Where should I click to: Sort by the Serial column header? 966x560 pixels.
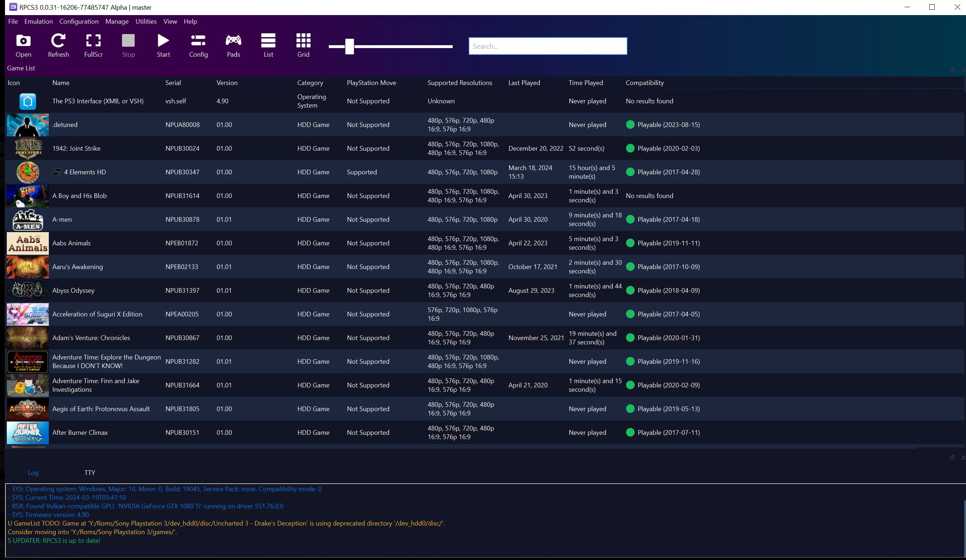[173, 83]
